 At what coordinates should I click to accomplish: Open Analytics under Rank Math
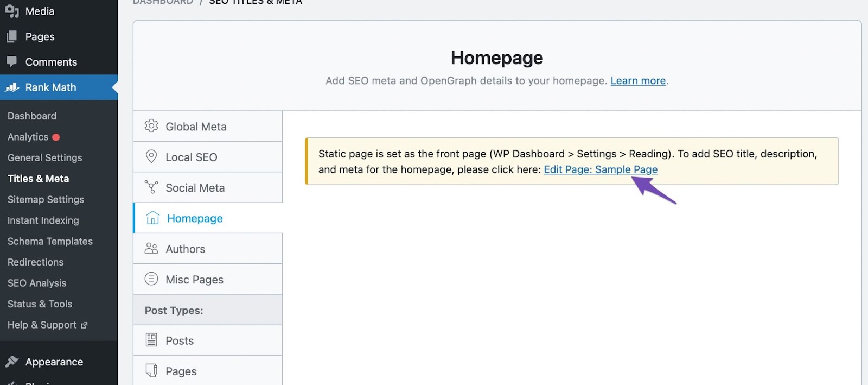tap(28, 137)
